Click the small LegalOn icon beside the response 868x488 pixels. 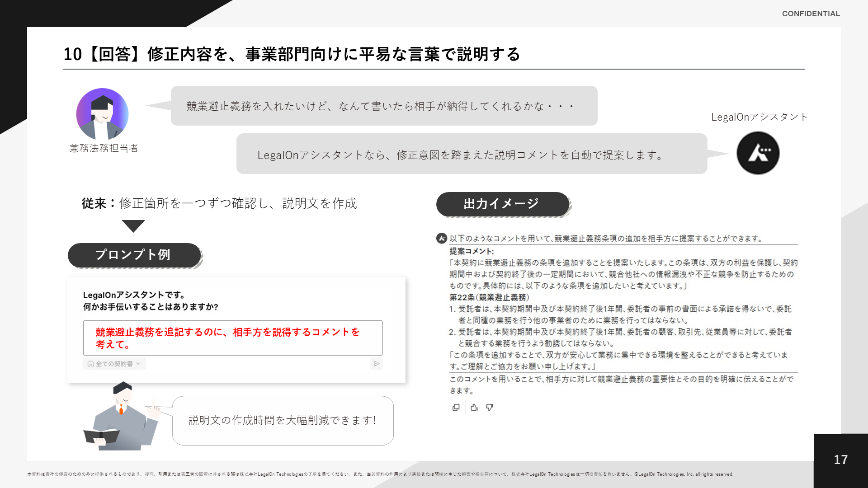pos(441,238)
